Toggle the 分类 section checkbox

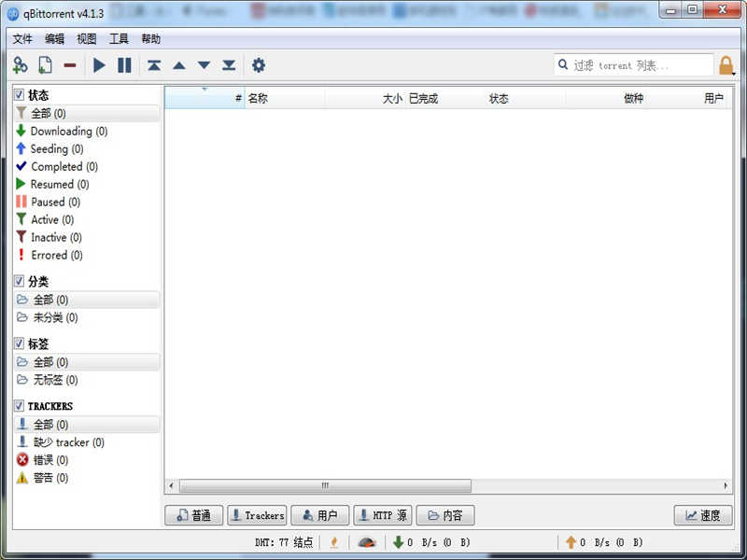pos(19,281)
